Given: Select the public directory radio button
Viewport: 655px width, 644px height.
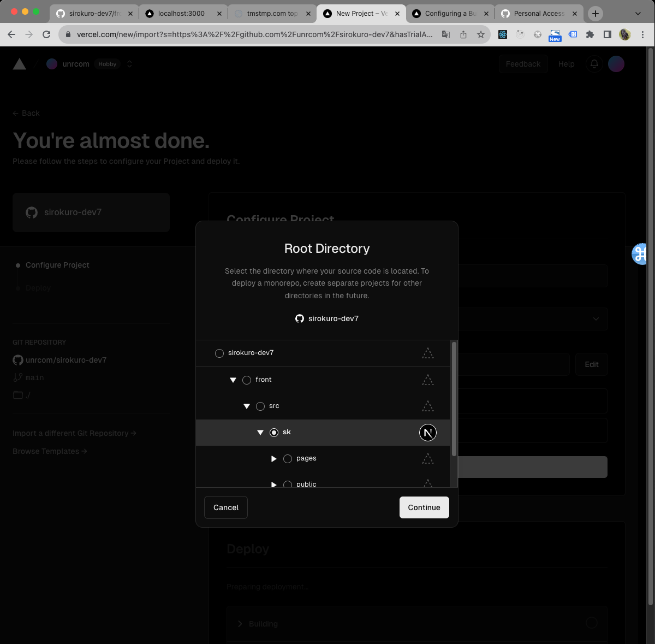Looking at the screenshot, I should 288,485.
